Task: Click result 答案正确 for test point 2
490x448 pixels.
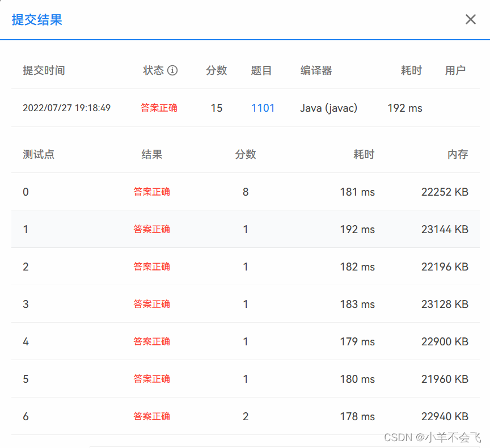Action: [151, 267]
